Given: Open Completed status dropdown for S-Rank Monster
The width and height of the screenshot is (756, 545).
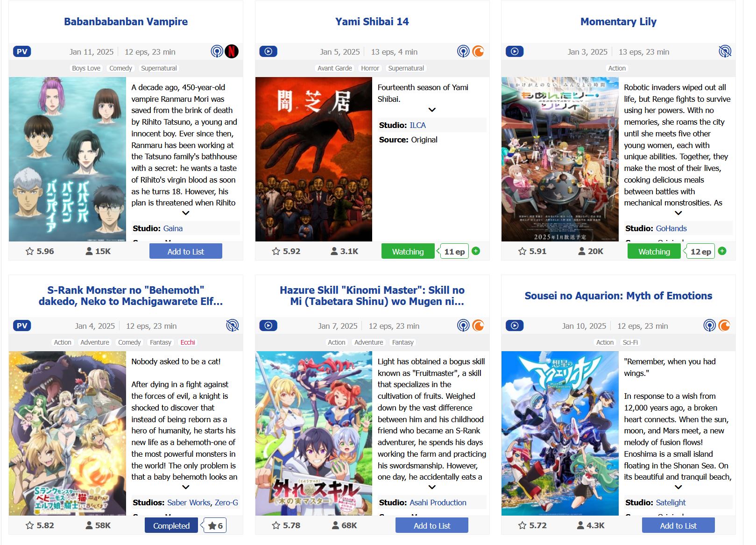Looking at the screenshot, I should pyautogui.click(x=171, y=525).
